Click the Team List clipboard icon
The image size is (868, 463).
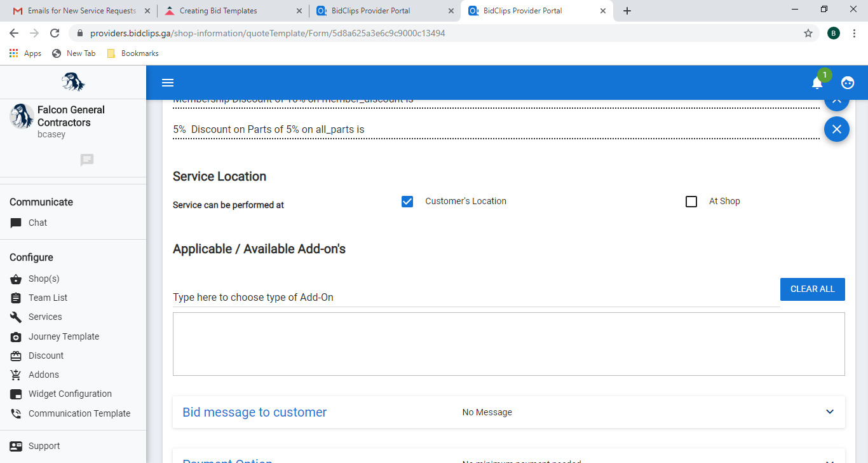(x=16, y=298)
